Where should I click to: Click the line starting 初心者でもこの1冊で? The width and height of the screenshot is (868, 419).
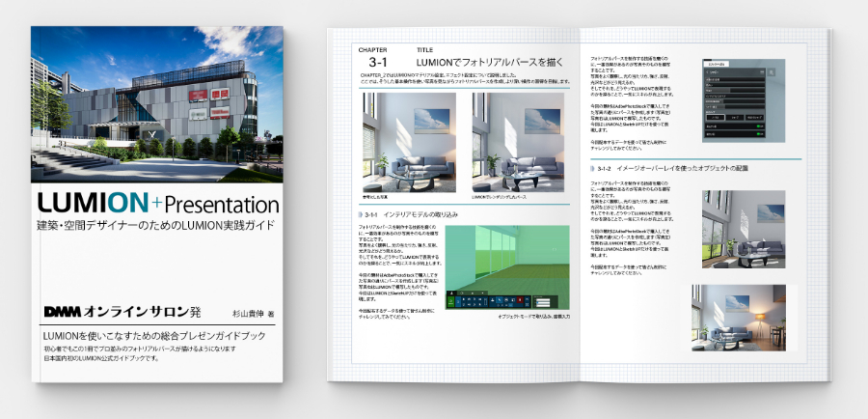(x=140, y=349)
